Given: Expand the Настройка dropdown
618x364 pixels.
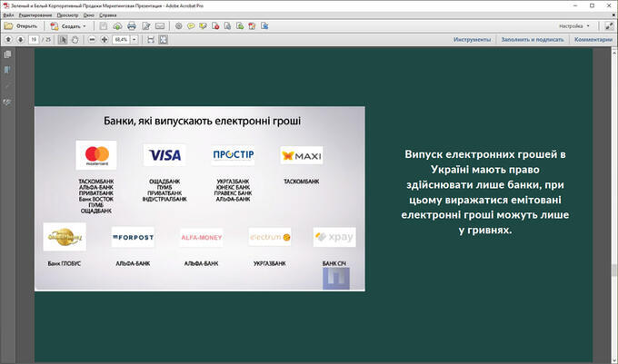Looking at the screenshot, I should point(574,26).
